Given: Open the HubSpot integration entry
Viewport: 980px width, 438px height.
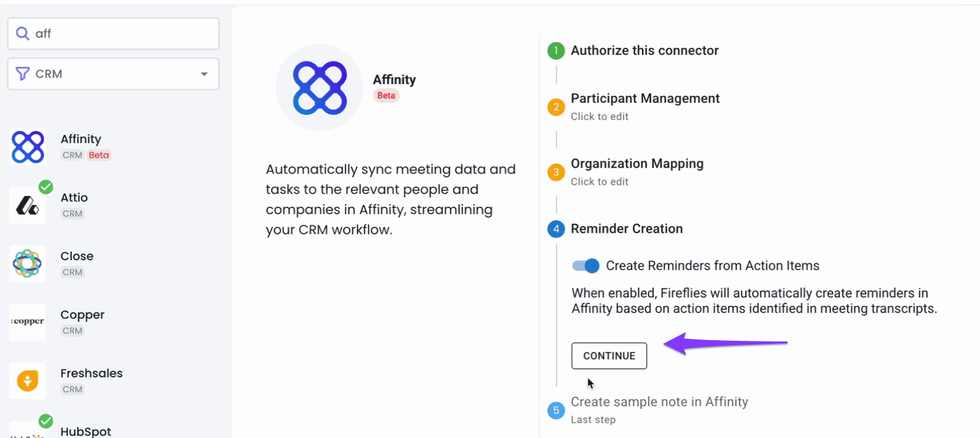Looking at the screenshot, I should (85, 432).
